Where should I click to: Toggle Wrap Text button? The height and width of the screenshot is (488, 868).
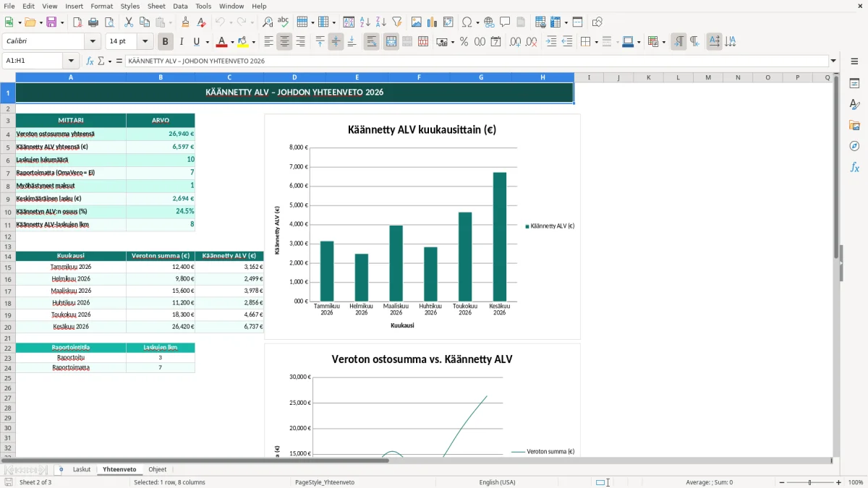coord(372,42)
